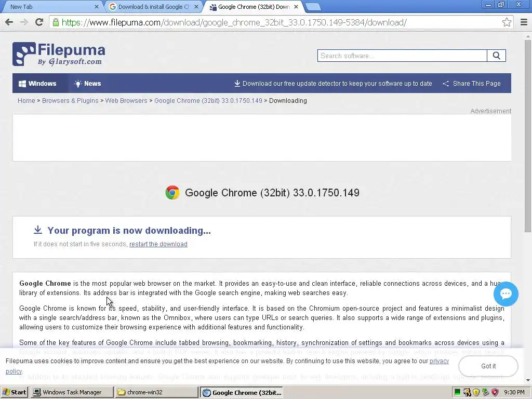
Task: Open Web Browsers breadcrumb
Action: [x=126, y=101]
